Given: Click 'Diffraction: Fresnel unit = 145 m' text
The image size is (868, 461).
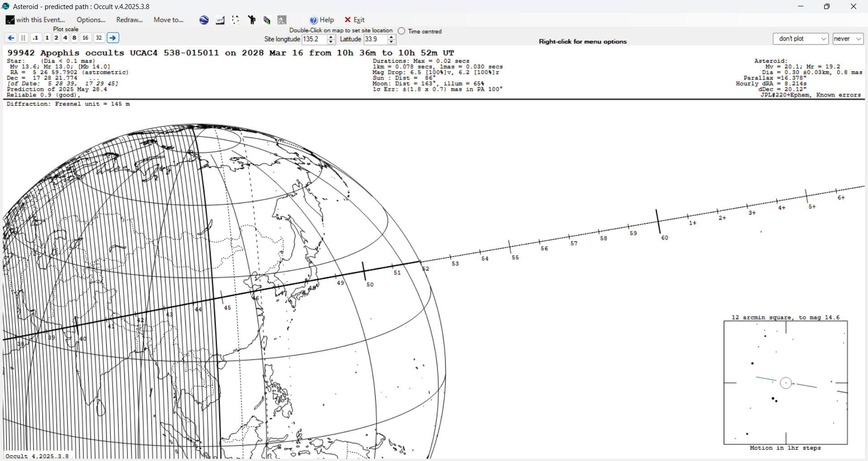Looking at the screenshot, I should click(x=68, y=104).
